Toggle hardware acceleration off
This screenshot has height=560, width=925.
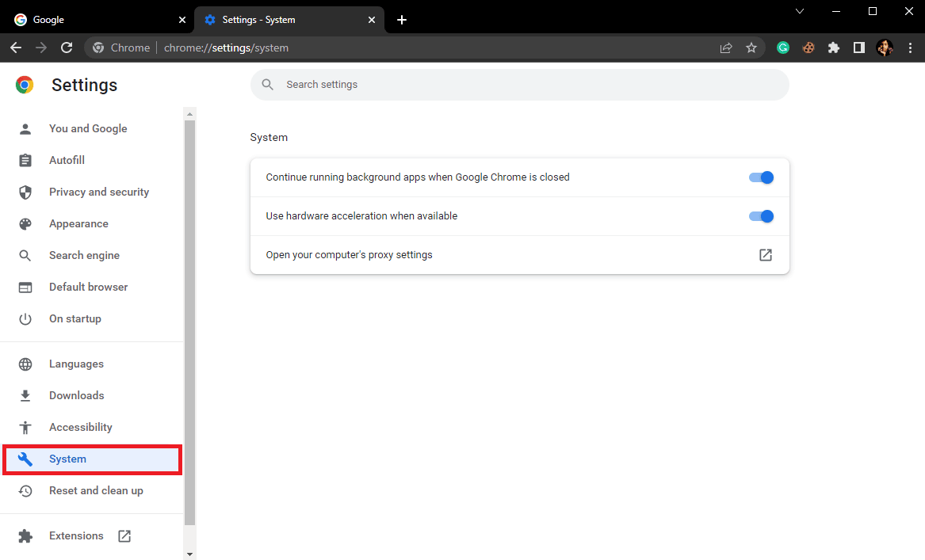(x=761, y=216)
